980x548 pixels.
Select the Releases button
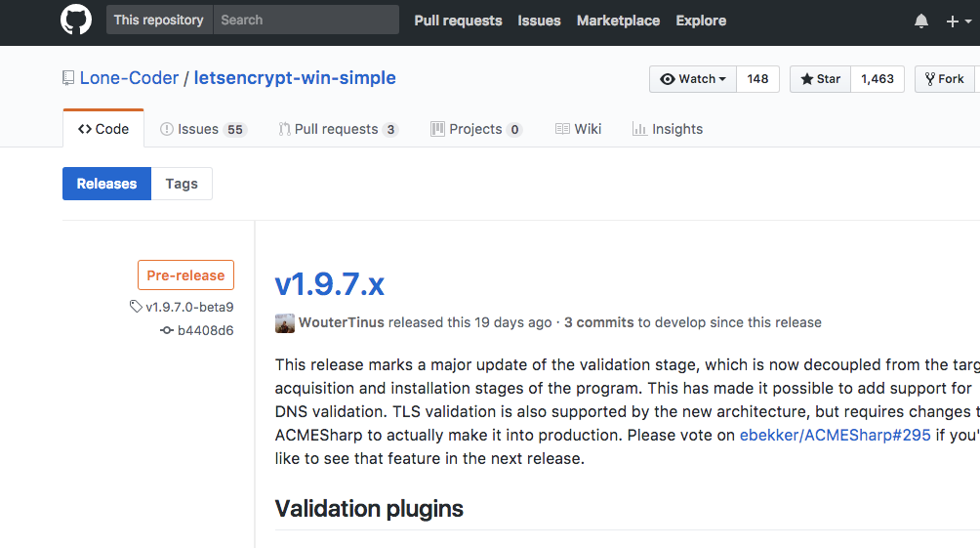click(x=106, y=184)
